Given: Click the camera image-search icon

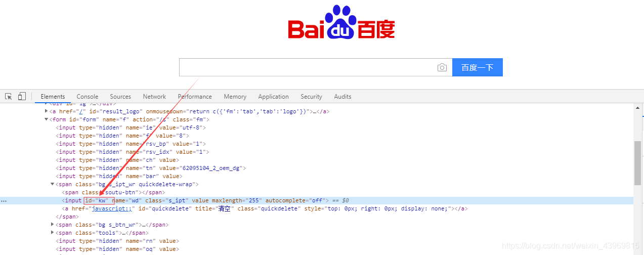Looking at the screenshot, I should coord(442,67).
